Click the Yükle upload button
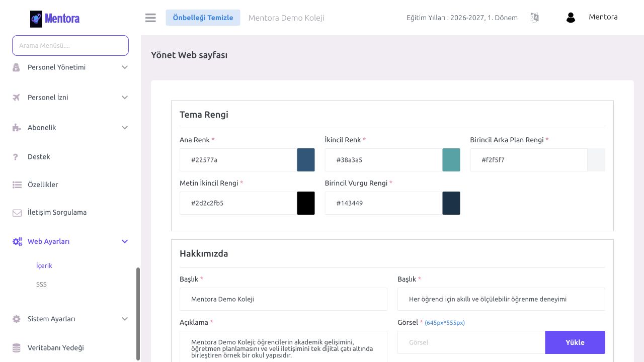The image size is (644, 362). pyautogui.click(x=575, y=342)
